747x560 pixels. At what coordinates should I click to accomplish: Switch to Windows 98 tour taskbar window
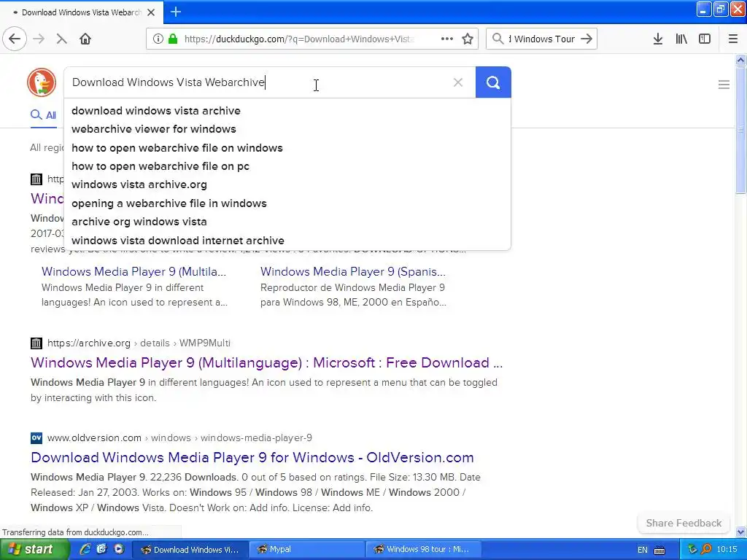pos(424,550)
